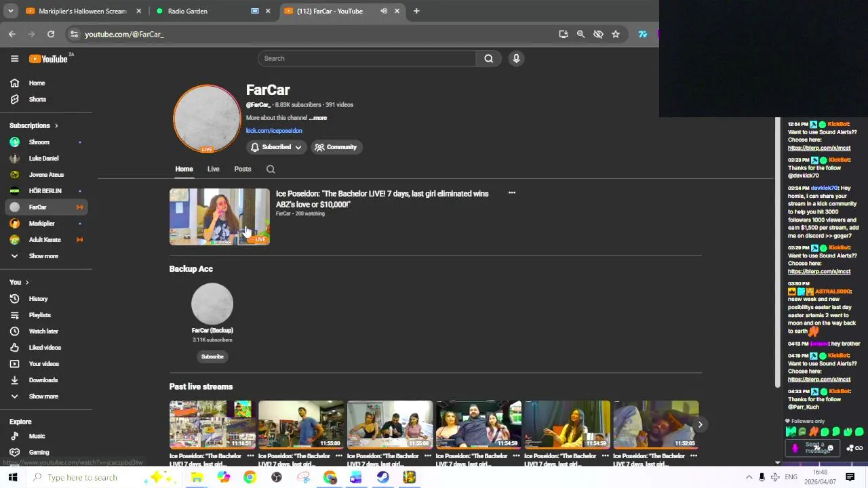Open the YouTube hamburger guide menu
This screenshot has width=868, height=488.
point(14,59)
